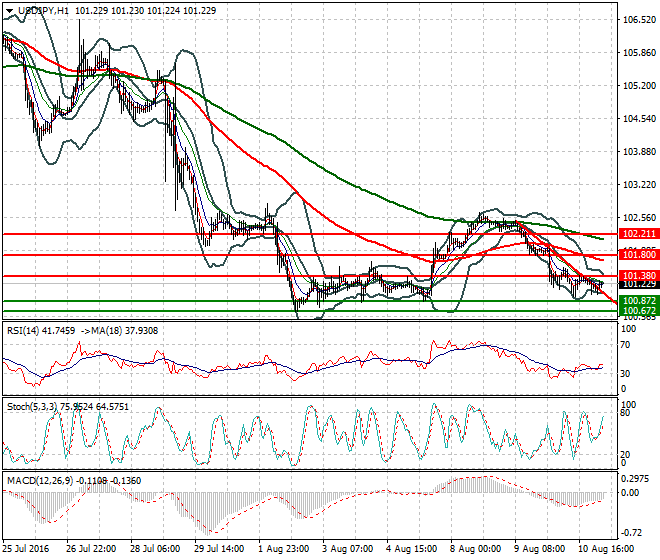Select the red 101.800 price level tag

pos(638,256)
